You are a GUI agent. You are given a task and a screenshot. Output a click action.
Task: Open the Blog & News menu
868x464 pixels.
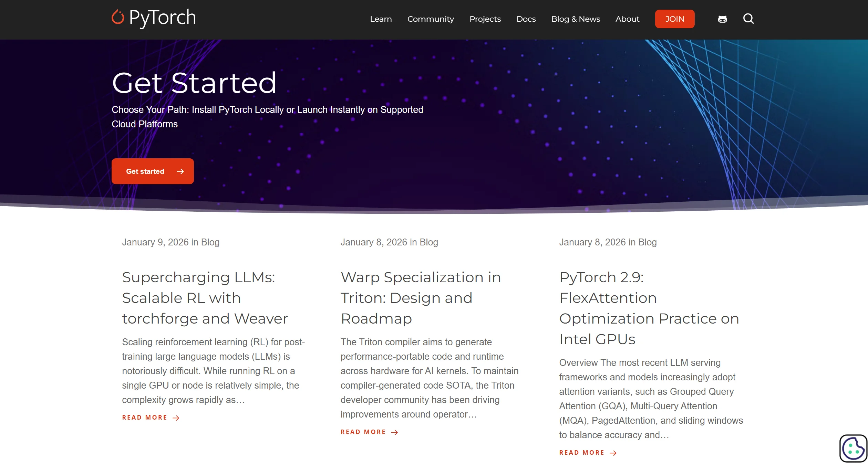(576, 19)
